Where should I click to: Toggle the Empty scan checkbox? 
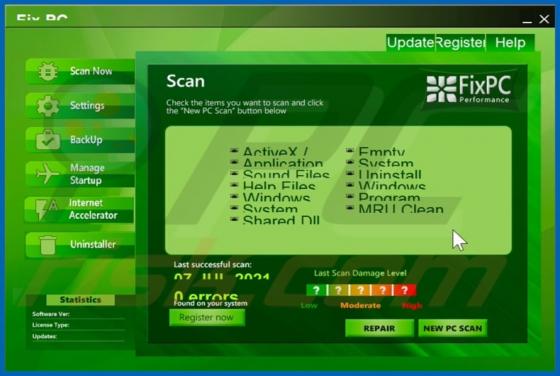(350, 151)
